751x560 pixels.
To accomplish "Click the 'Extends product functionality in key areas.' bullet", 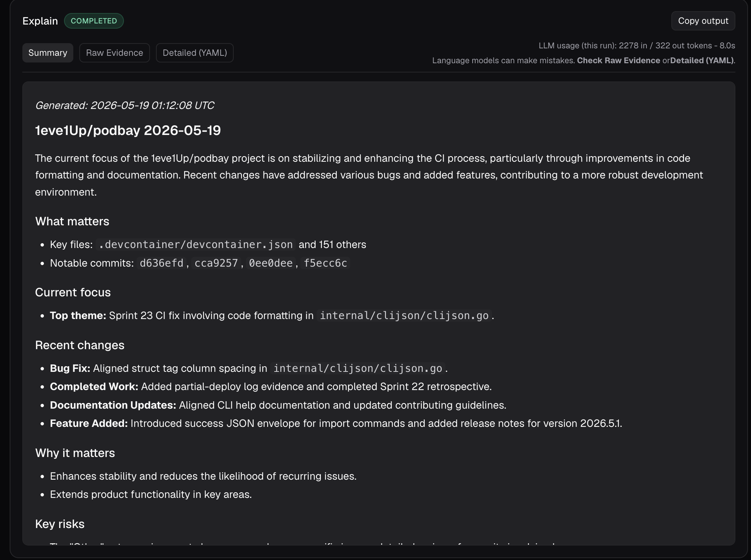I will [x=151, y=494].
